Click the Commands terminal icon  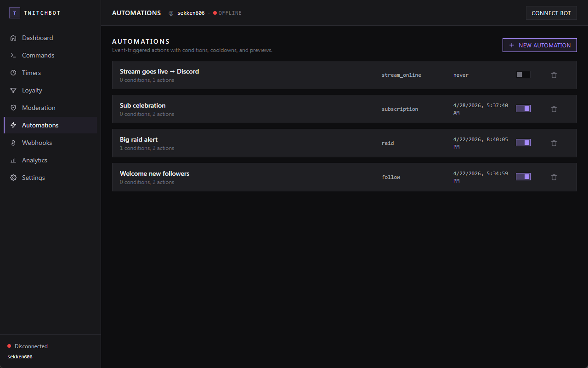[13, 55]
